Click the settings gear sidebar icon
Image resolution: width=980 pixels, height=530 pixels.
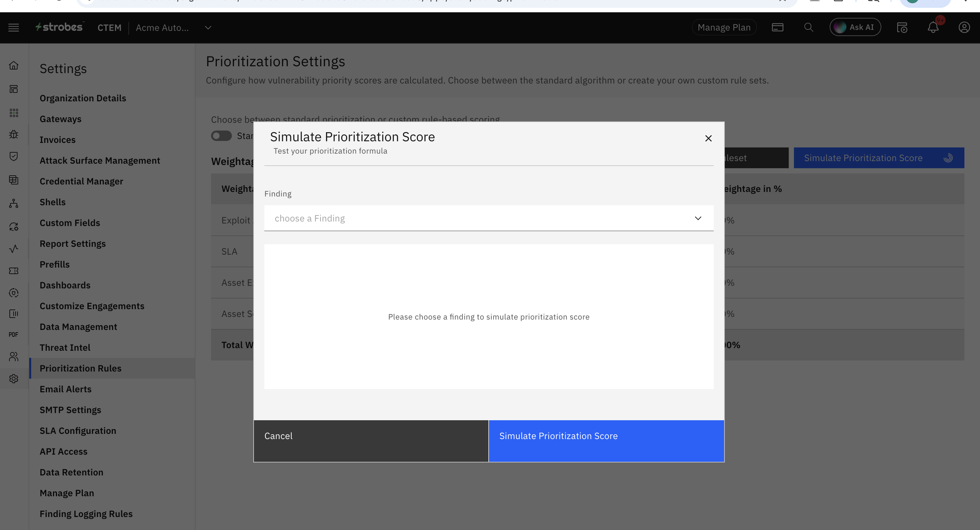click(x=14, y=379)
